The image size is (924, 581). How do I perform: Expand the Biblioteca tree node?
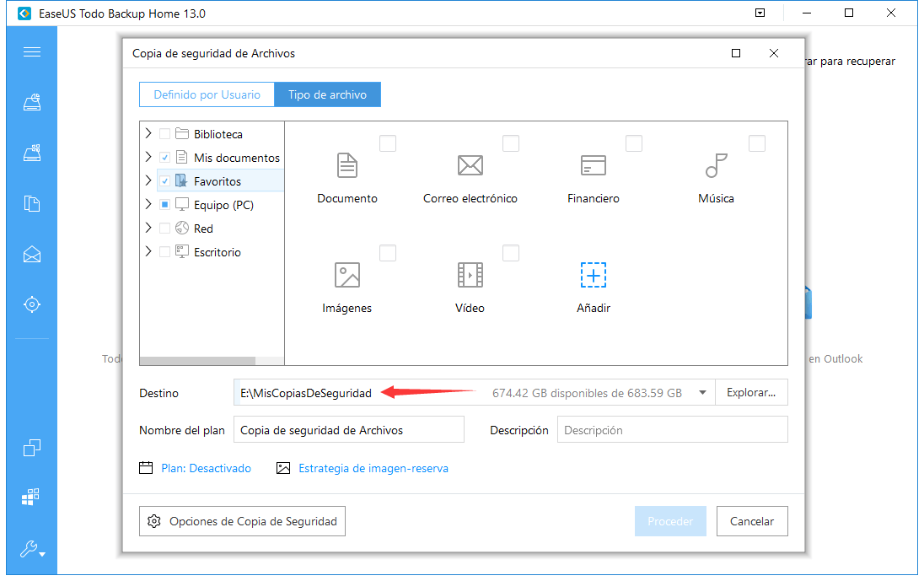pos(148,133)
